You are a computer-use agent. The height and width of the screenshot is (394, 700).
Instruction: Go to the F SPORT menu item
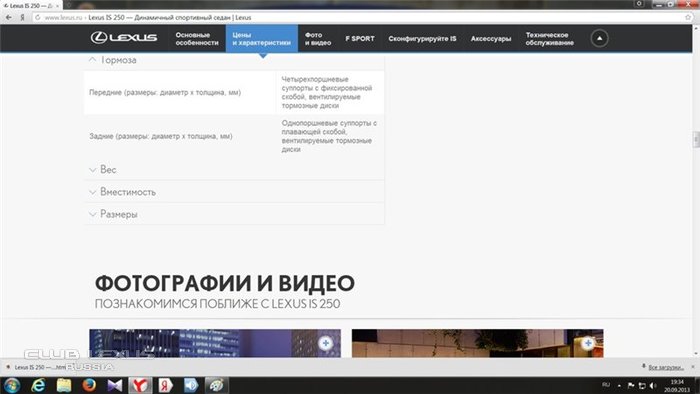click(x=360, y=39)
